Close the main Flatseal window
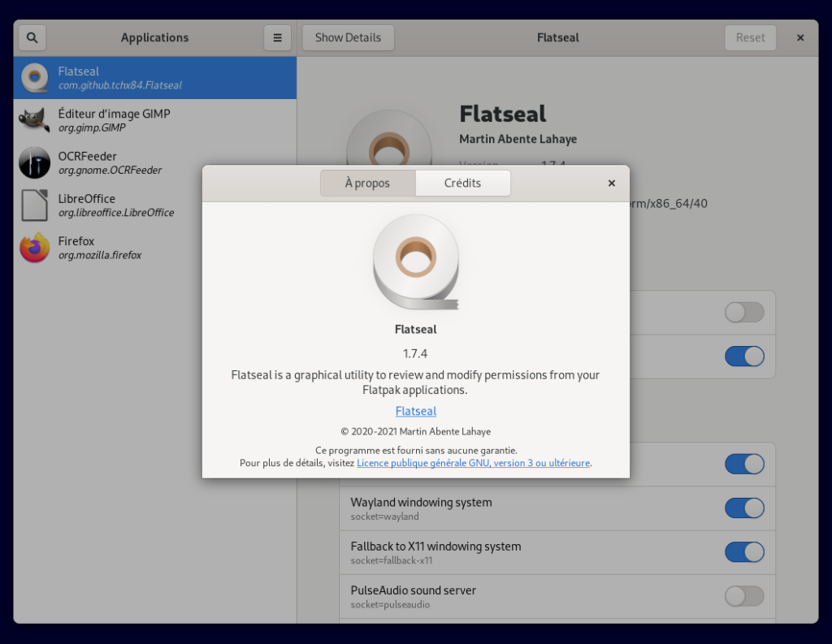 click(800, 37)
